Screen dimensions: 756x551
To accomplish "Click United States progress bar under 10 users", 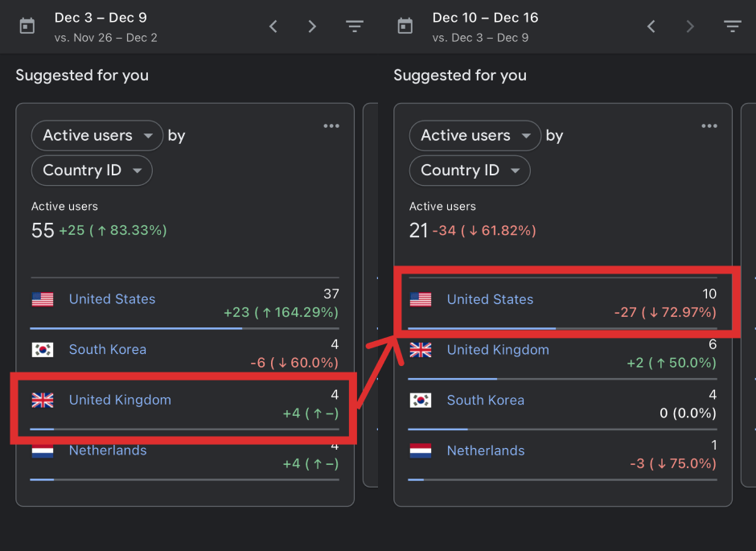I will pyautogui.click(x=563, y=329).
